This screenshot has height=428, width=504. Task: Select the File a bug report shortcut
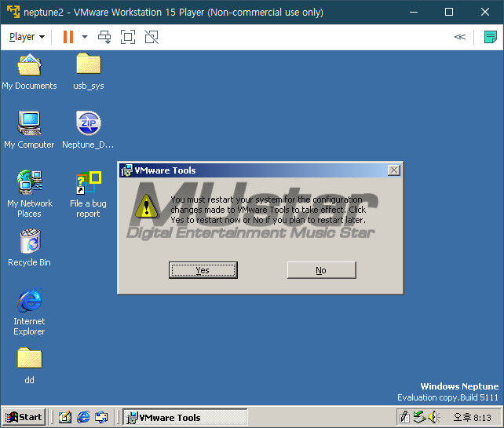point(88,194)
